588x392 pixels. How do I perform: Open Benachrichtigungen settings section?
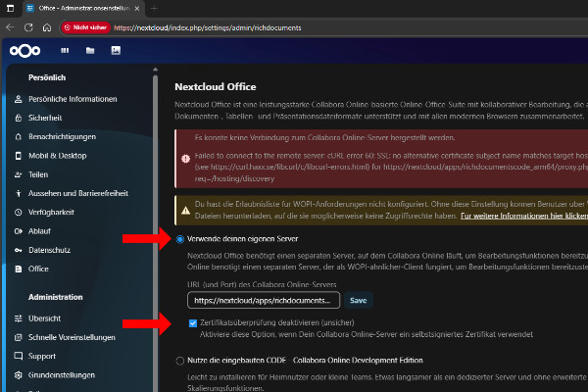(62, 136)
